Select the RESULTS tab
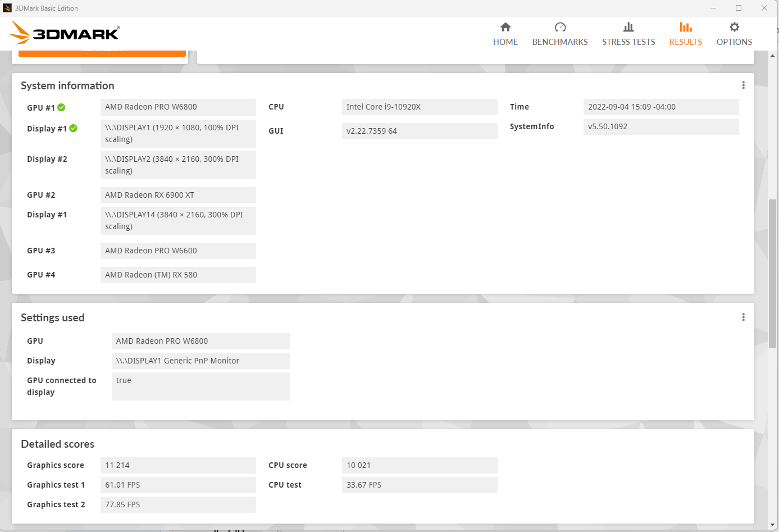 tap(686, 34)
